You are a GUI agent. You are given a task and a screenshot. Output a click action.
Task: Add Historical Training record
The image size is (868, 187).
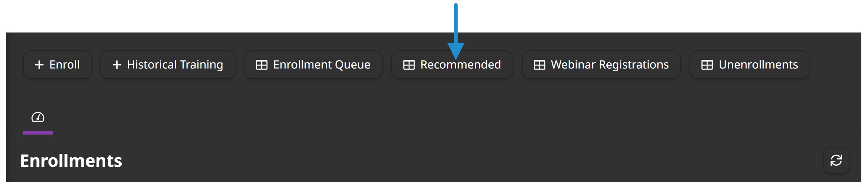(x=168, y=65)
